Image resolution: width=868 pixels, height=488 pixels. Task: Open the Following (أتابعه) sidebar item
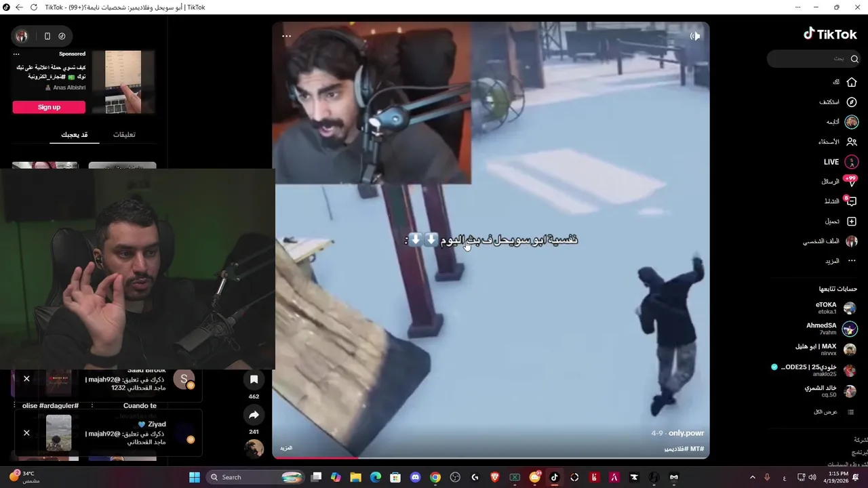(x=842, y=122)
